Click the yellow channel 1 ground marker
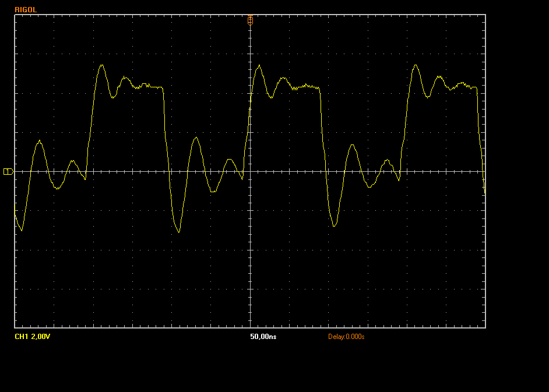 pos(8,171)
